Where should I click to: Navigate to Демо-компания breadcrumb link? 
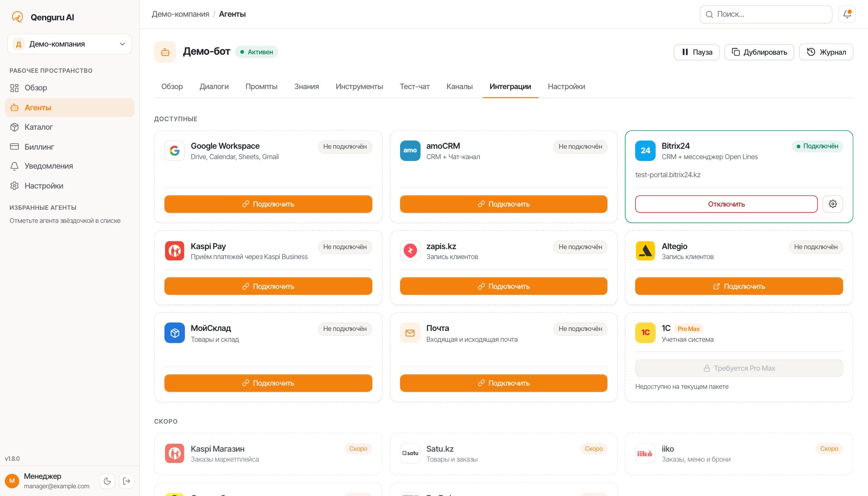click(180, 14)
